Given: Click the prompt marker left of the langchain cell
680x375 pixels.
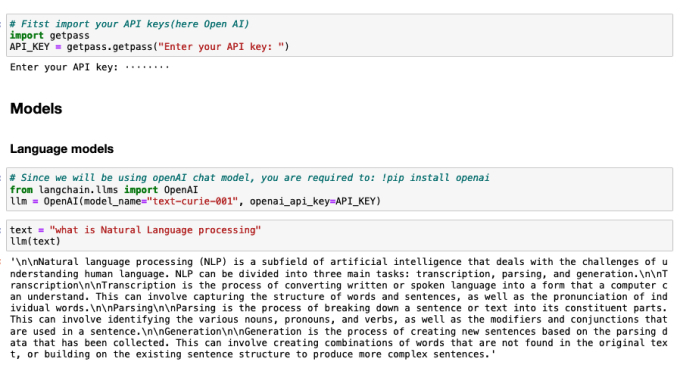Looking at the screenshot, I should click(1, 178).
